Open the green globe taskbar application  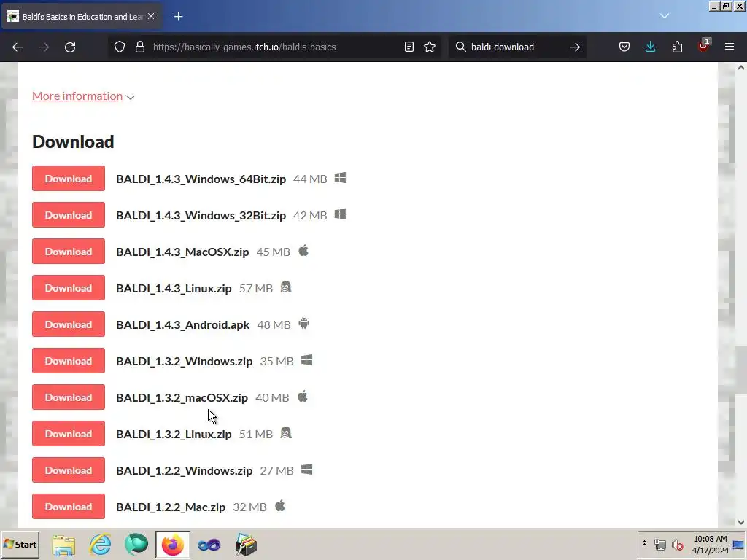(x=136, y=545)
